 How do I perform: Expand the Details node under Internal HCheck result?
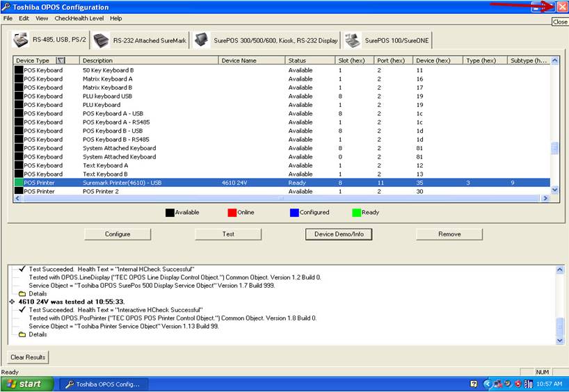pyautogui.click(x=22, y=293)
